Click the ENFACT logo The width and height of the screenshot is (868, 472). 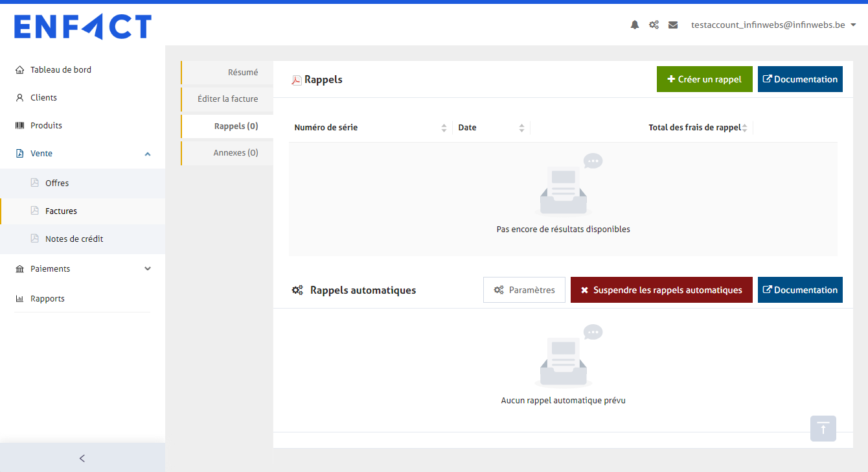[x=83, y=27]
